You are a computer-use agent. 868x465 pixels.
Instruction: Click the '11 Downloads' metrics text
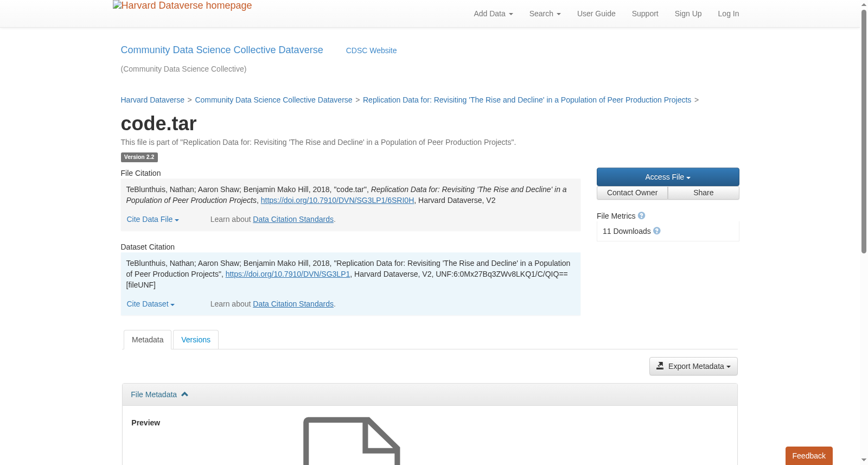click(x=627, y=231)
